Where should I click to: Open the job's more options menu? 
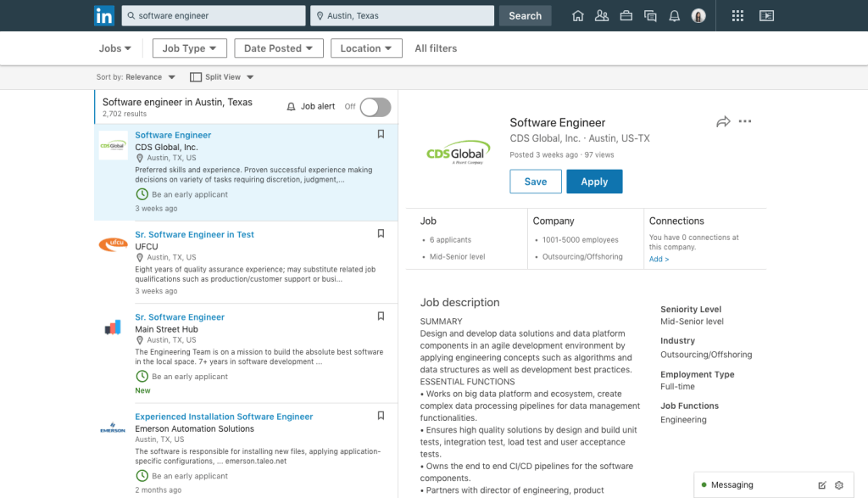click(745, 121)
